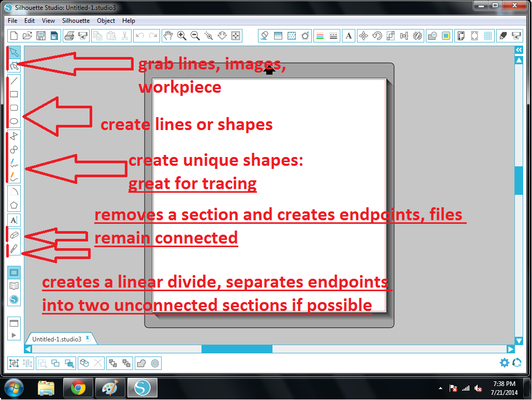Viewport: 532px width, 400px height.
Task: Select the Edit Points tool
Action: pos(14,65)
